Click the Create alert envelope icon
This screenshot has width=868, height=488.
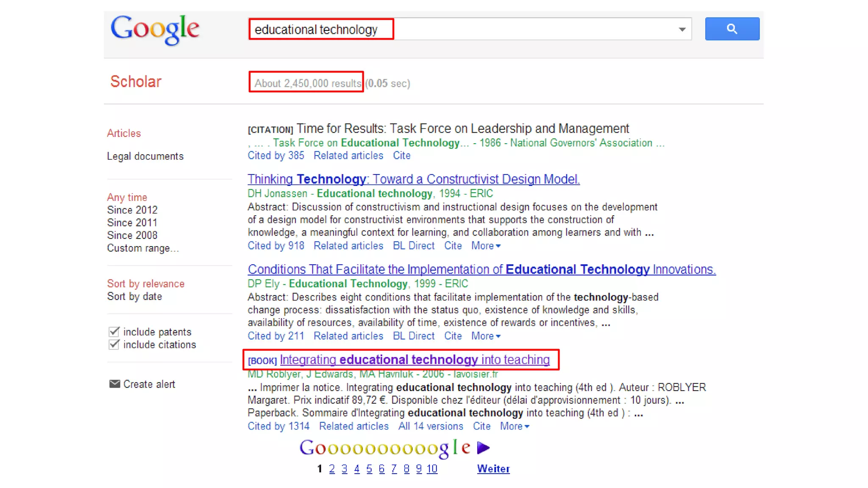(114, 384)
